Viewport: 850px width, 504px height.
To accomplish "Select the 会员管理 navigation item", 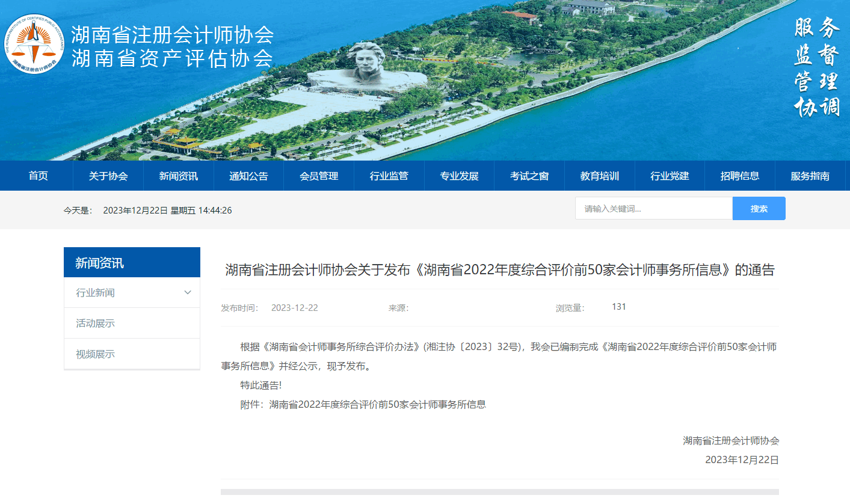I will [319, 176].
